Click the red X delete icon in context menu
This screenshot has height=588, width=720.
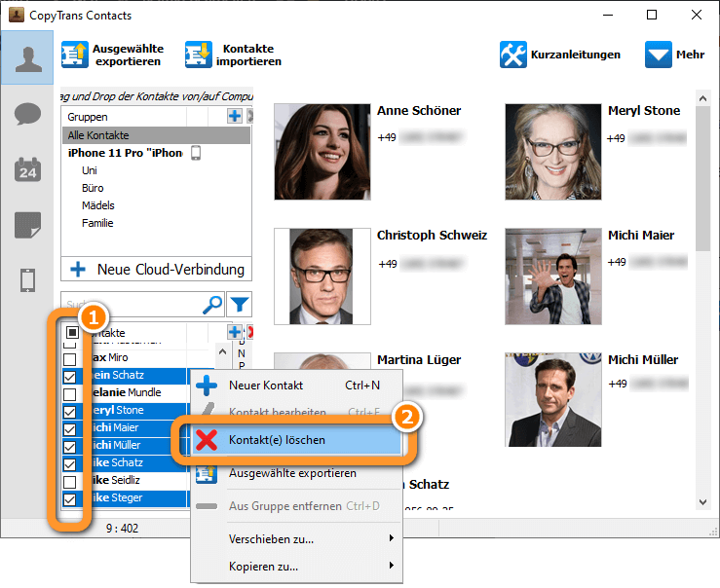207,440
